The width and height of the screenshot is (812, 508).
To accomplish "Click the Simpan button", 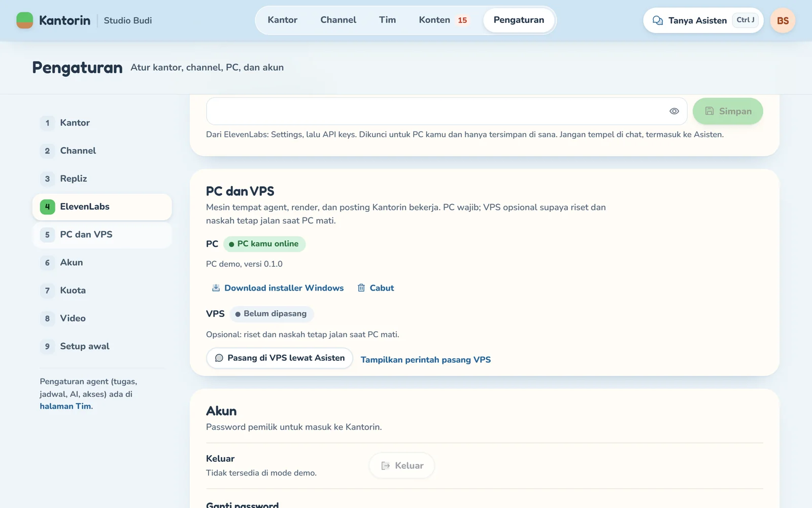I will coord(728,111).
